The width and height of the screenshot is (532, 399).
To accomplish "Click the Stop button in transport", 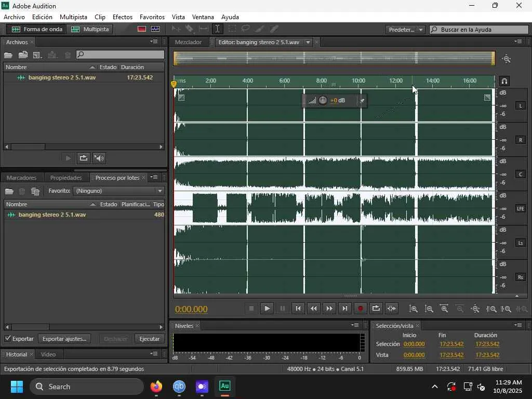I will click(251, 309).
